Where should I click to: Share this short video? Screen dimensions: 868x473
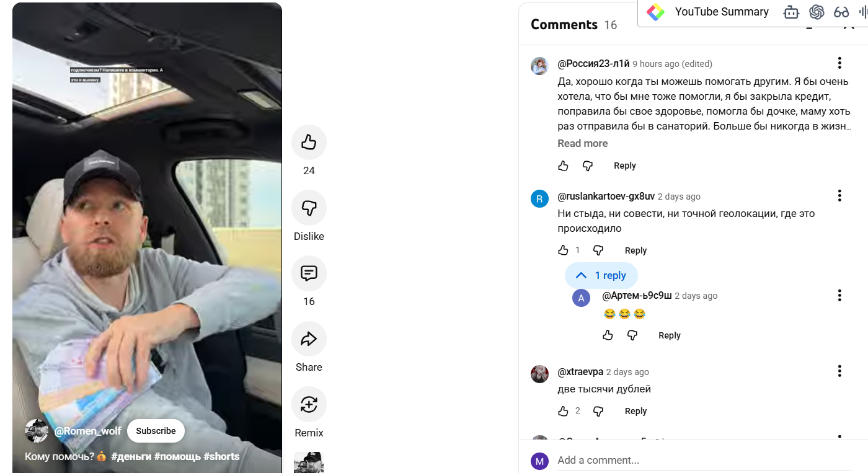point(309,339)
